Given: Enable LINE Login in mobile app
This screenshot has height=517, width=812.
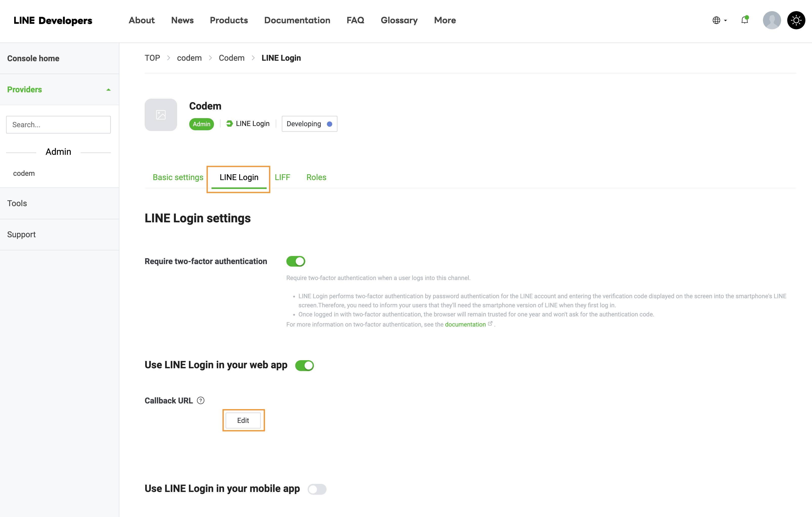Looking at the screenshot, I should (x=317, y=489).
